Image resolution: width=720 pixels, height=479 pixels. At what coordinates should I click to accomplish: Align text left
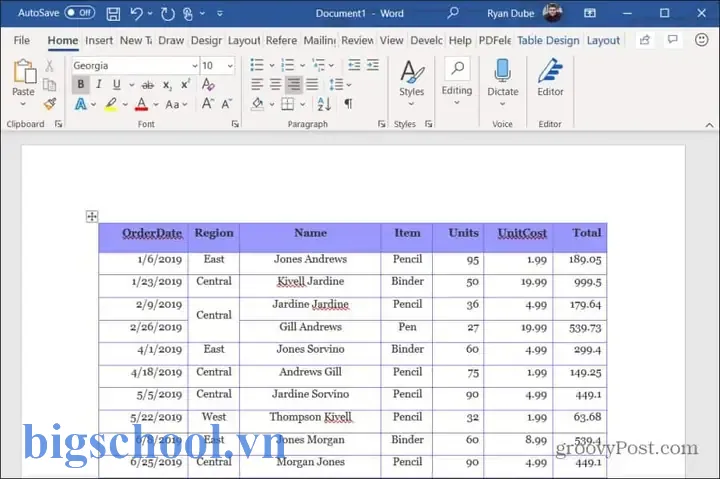coord(257,85)
